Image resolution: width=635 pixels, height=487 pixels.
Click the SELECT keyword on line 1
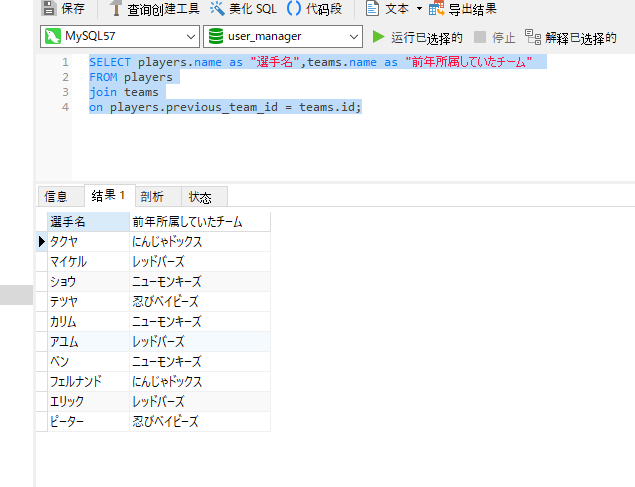click(110, 62)
